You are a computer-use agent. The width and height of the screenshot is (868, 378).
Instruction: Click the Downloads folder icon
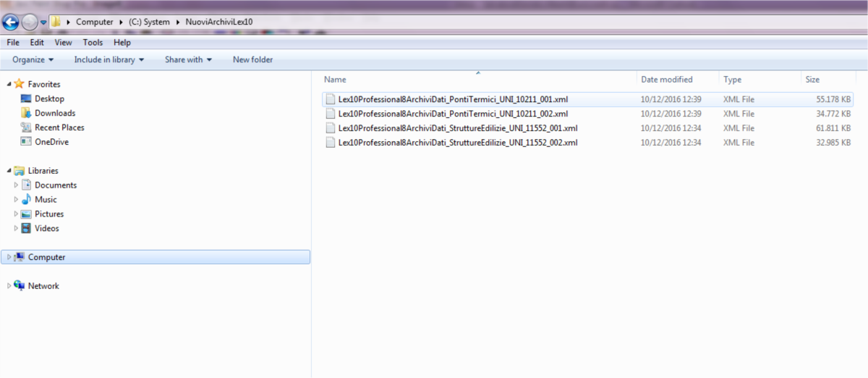pos(26,113)
